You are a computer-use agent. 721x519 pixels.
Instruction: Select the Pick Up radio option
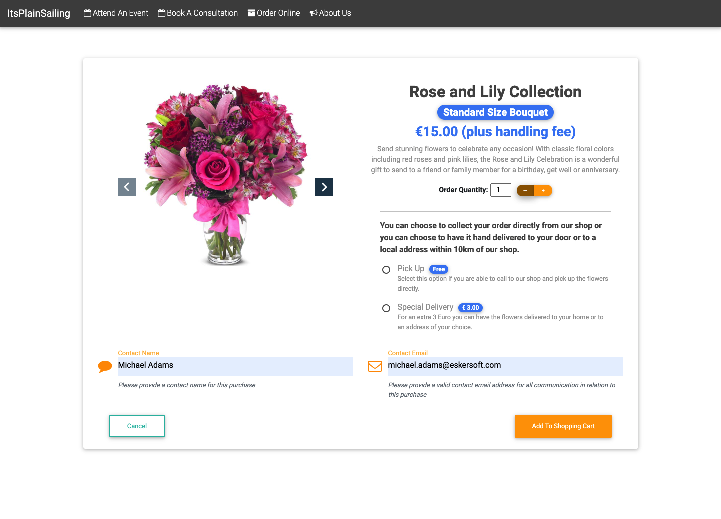tap(386, 270)
